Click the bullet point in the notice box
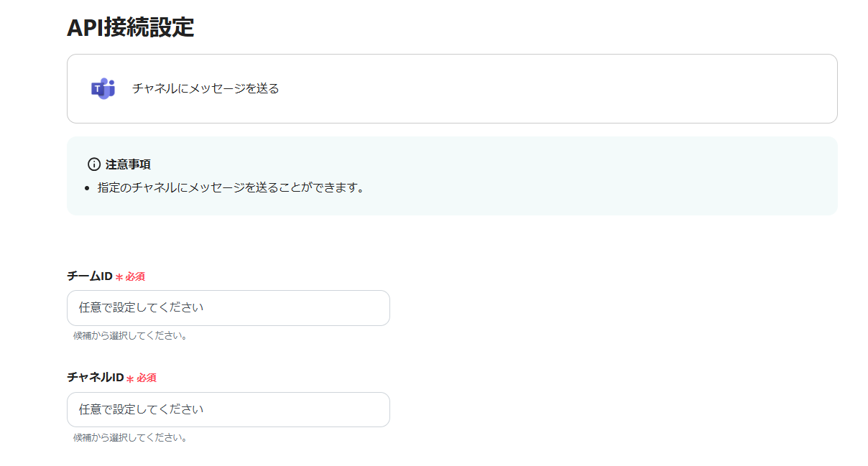The height and width of the screenshot is (466, 868). [87, 189]
